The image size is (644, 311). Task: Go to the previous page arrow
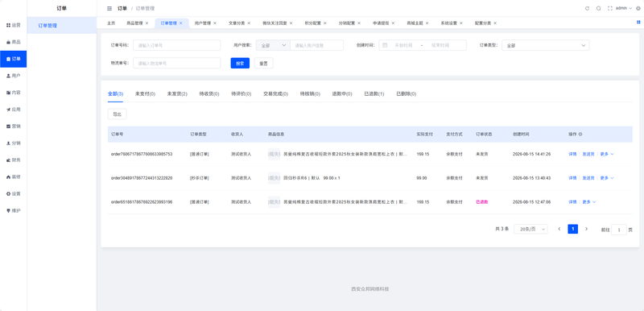559,229
